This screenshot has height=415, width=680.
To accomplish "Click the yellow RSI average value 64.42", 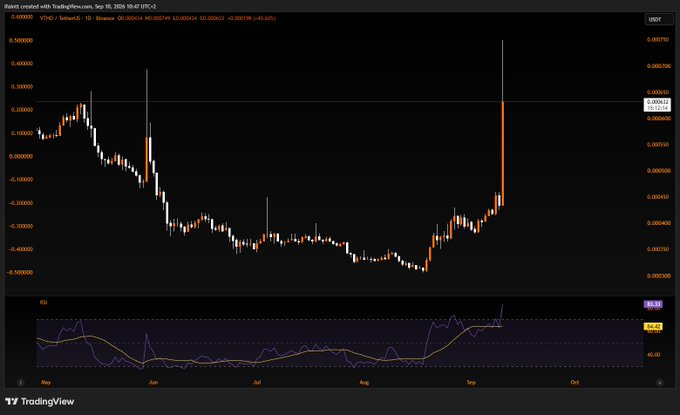I will 653,326.
